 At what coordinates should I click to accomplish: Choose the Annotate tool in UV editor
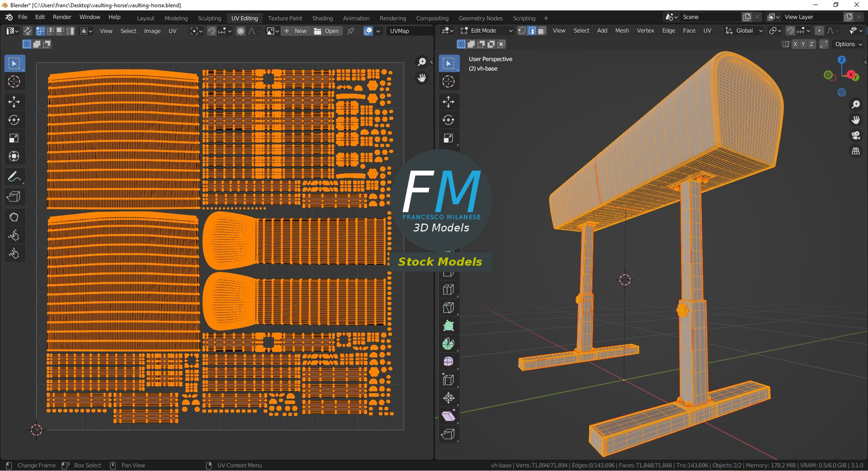tap(14, 177)
